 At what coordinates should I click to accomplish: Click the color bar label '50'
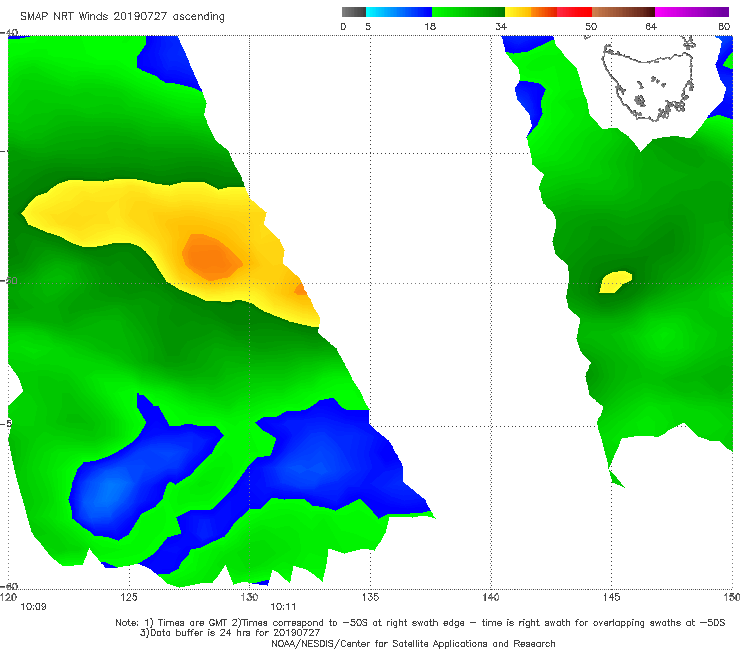pos(591,27)
